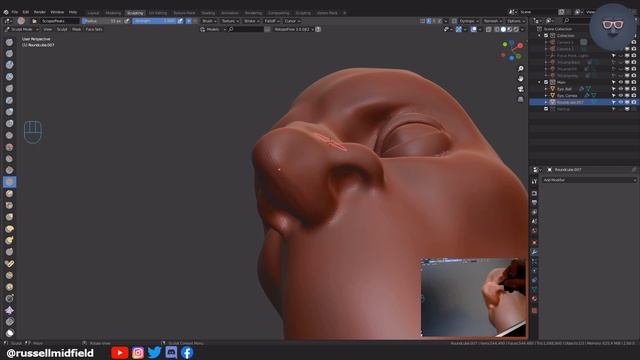Hide the Main collection in viewport
The height and width of the screenshot is (360, 640).
coord(620,82)
